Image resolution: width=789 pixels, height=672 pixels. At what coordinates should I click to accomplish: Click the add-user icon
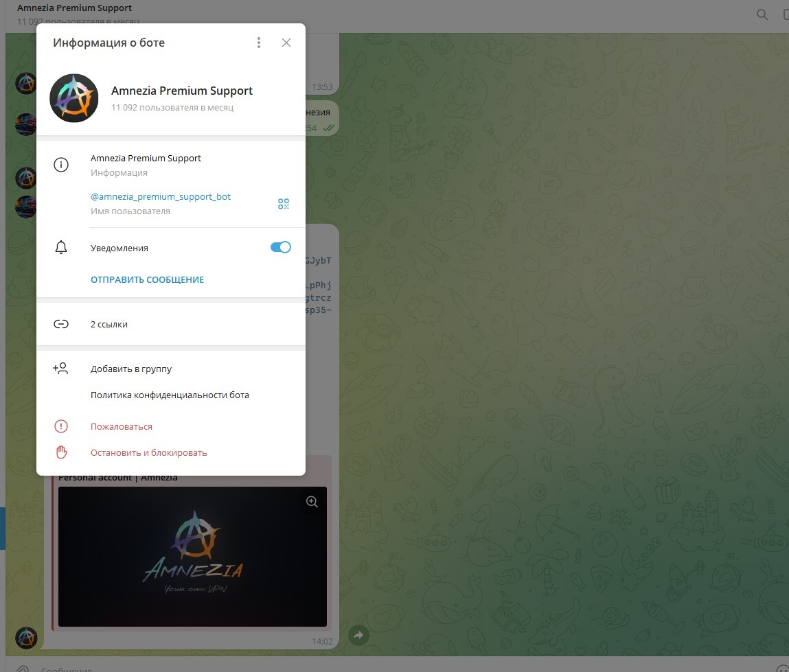coord(61,369)
